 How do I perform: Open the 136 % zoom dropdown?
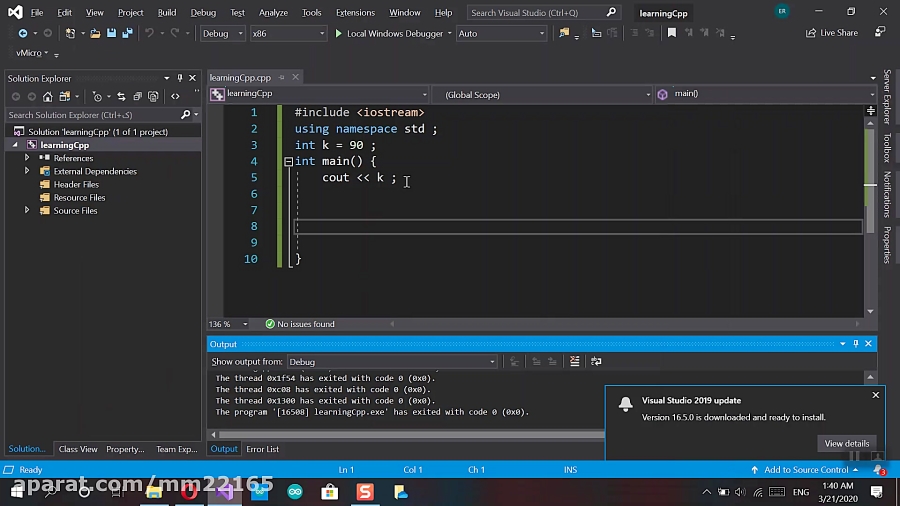(228, 324)
